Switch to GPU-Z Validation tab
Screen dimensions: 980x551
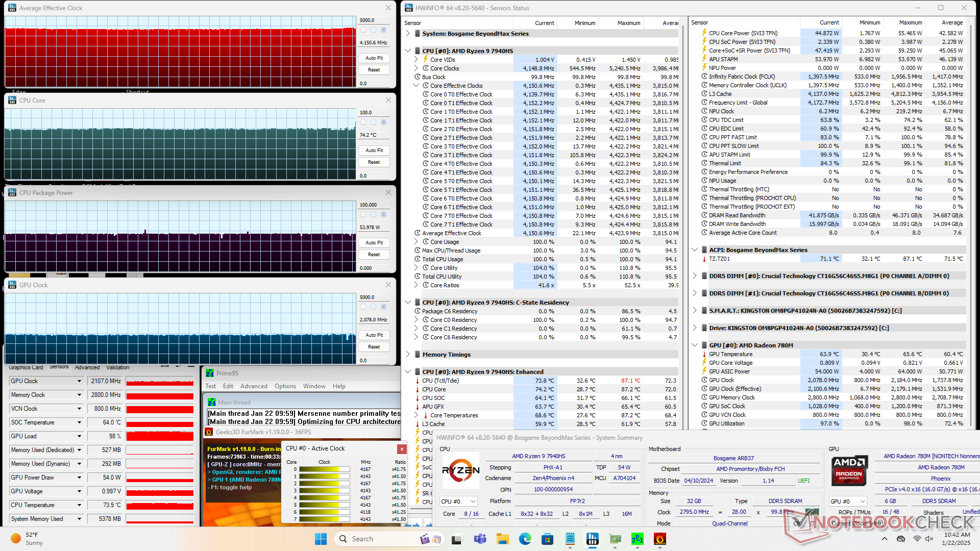click(118, 367)
